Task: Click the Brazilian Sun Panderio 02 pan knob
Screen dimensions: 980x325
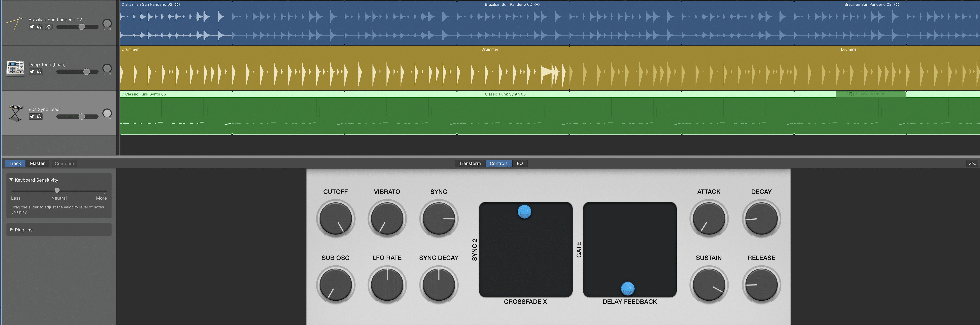Action: (107, 23)
